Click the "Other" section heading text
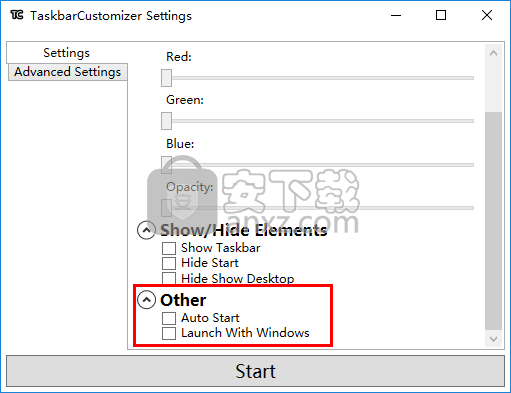The image size is (511, 393). (x=183, y=300)
